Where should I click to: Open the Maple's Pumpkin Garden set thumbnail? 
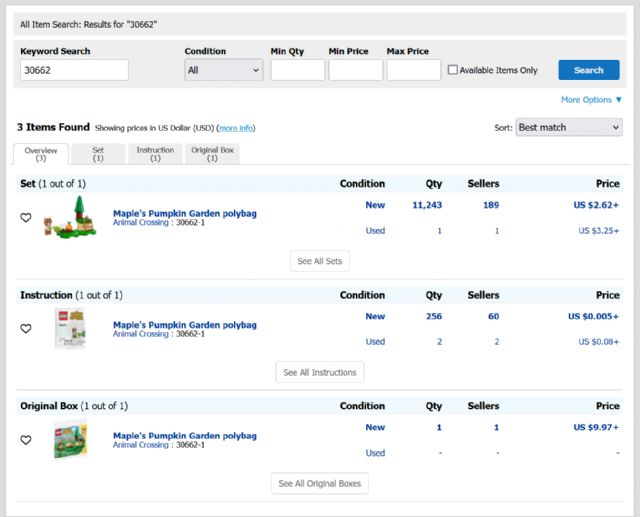coord(70,217)
